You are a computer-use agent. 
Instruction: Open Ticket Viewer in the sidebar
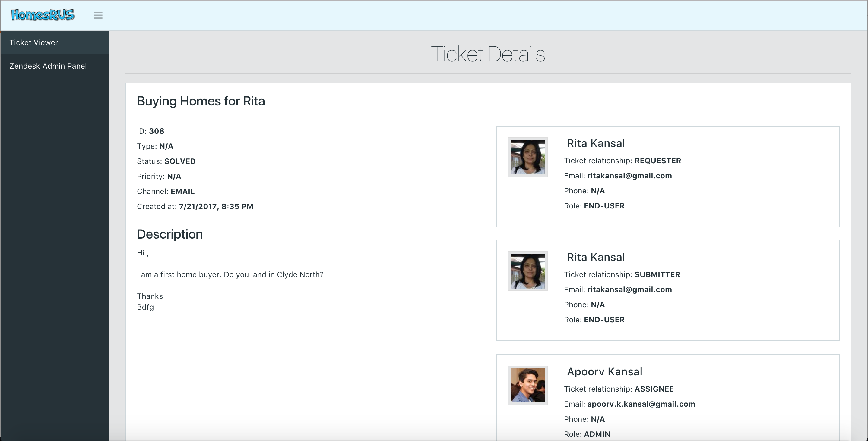[34, 42]
